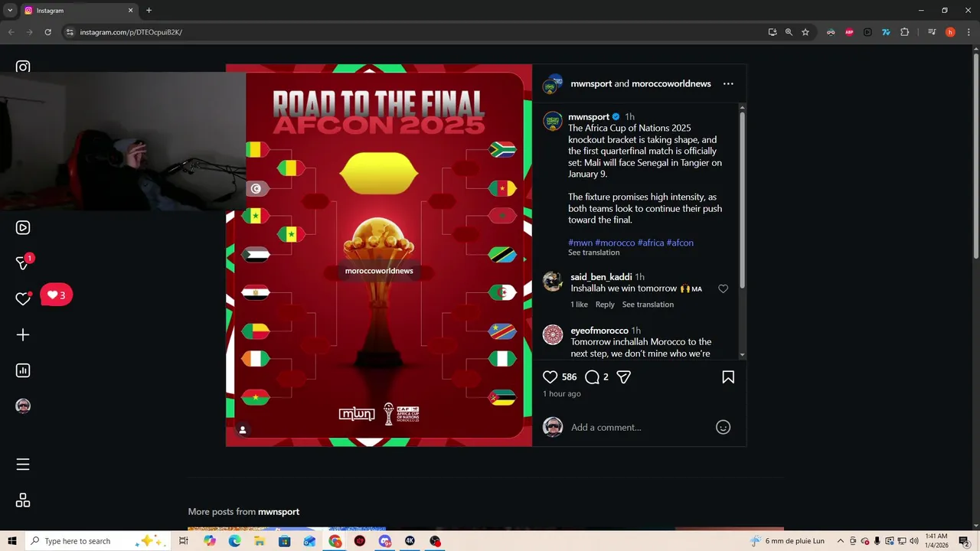Open mwnsport profile from post header
Image resolution: width=980 pixels, height=551 pixels.
[591, 83]
